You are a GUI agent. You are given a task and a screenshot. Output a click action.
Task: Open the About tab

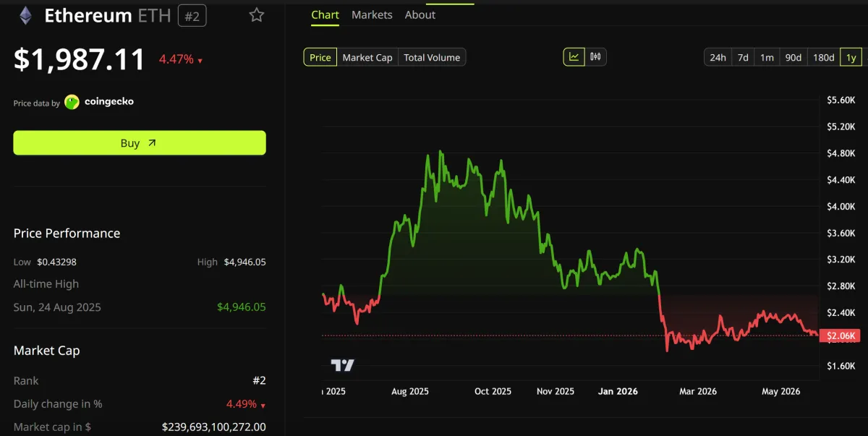coord(420,15)
